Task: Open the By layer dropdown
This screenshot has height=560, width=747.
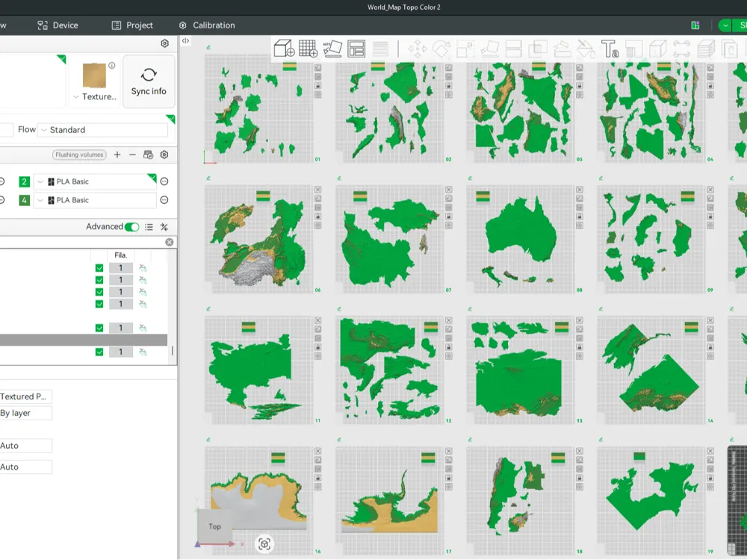Action: (x=25, y=413)
